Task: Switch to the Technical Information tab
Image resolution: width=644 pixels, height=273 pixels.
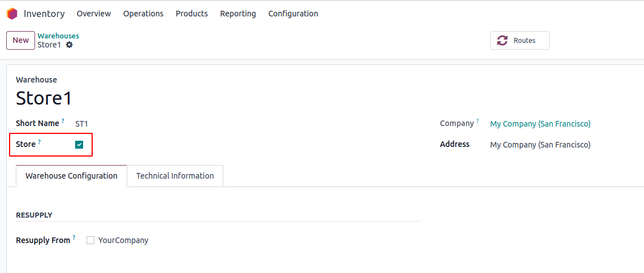Action: (175, 176)
